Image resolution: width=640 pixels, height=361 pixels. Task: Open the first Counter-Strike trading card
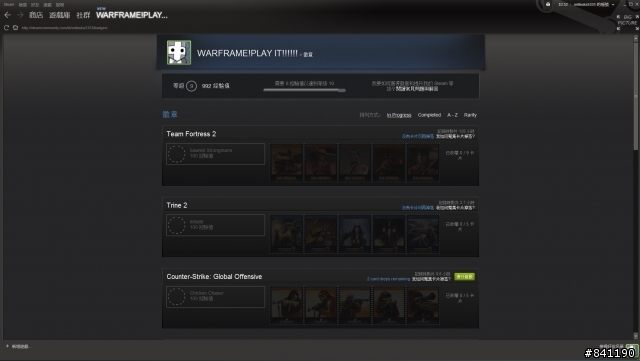tap(287, 305)
